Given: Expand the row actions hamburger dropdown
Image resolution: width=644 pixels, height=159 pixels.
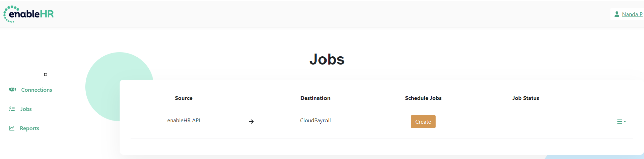Looking at the screenshot, I should tap(621, 122).
